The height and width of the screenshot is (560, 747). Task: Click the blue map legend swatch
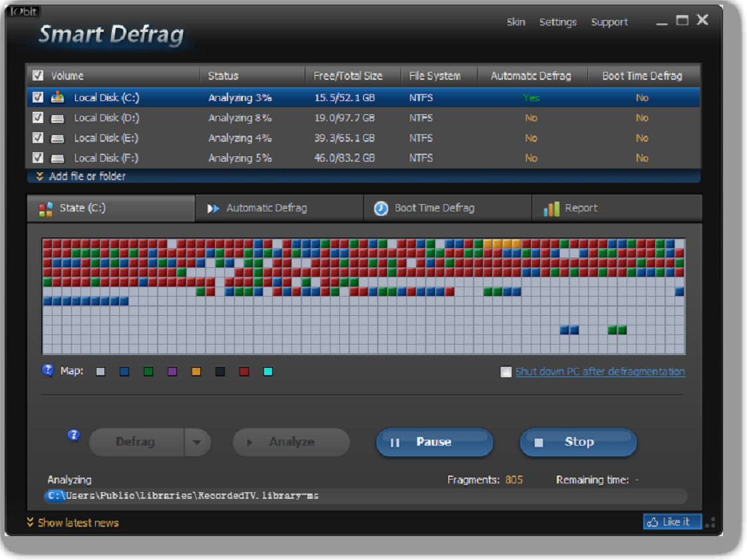124,371
